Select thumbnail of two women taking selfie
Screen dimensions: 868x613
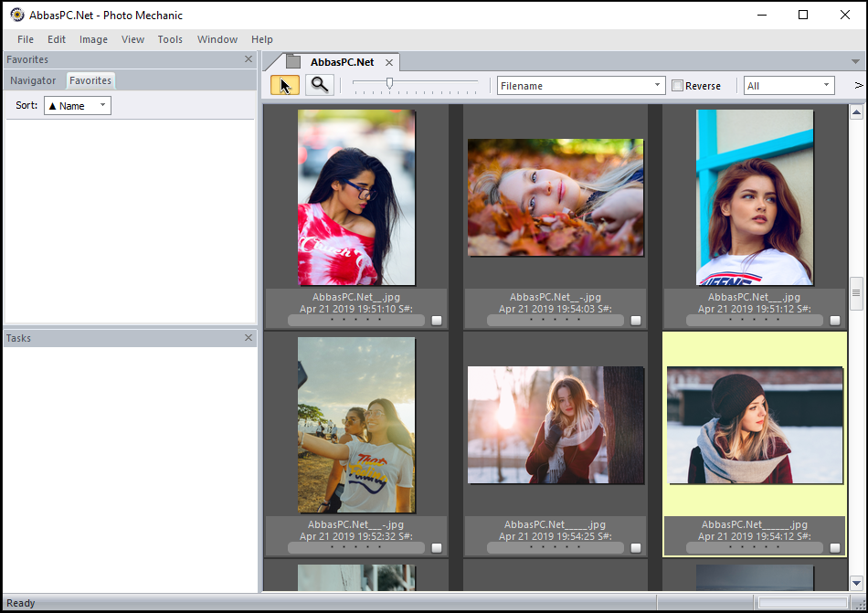click(356, 425)
